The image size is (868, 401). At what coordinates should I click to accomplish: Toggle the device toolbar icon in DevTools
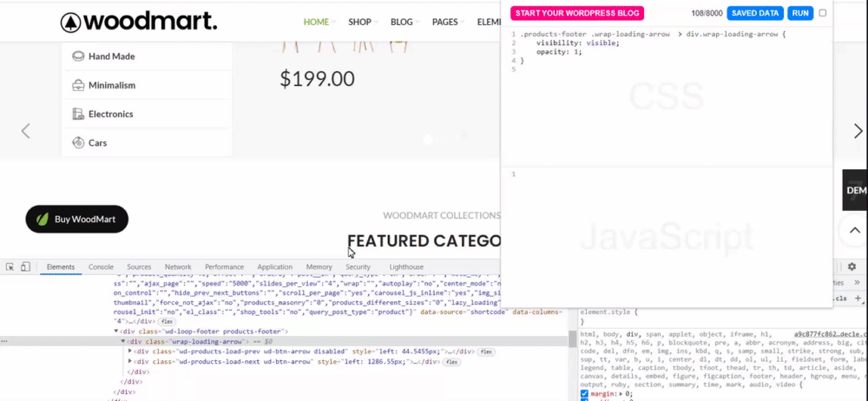coord(25,267)
